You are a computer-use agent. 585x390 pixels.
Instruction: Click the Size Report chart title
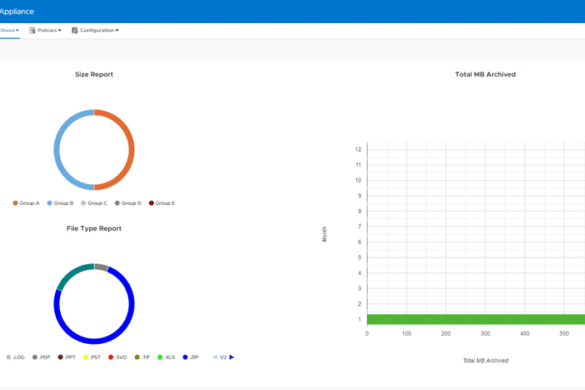(94, 74)
